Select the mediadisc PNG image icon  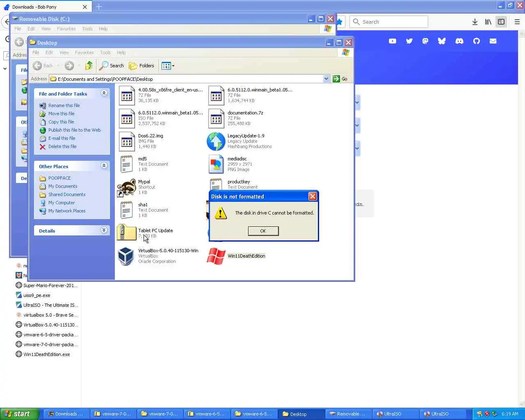pos(216,164)
